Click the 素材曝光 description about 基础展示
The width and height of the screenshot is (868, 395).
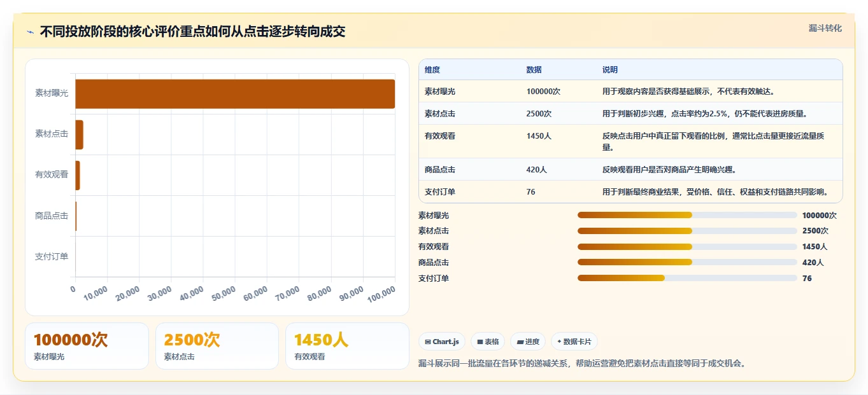[x=688, y=92]
